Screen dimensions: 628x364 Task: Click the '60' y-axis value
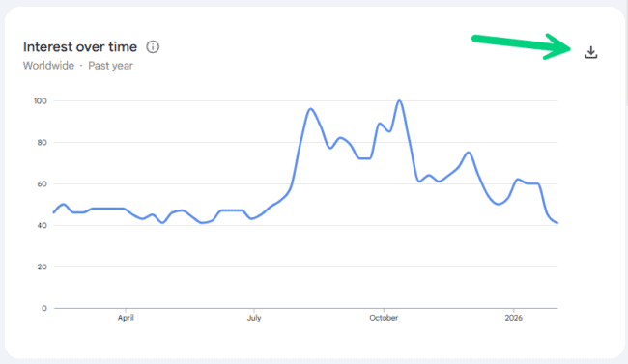(43, 184)
